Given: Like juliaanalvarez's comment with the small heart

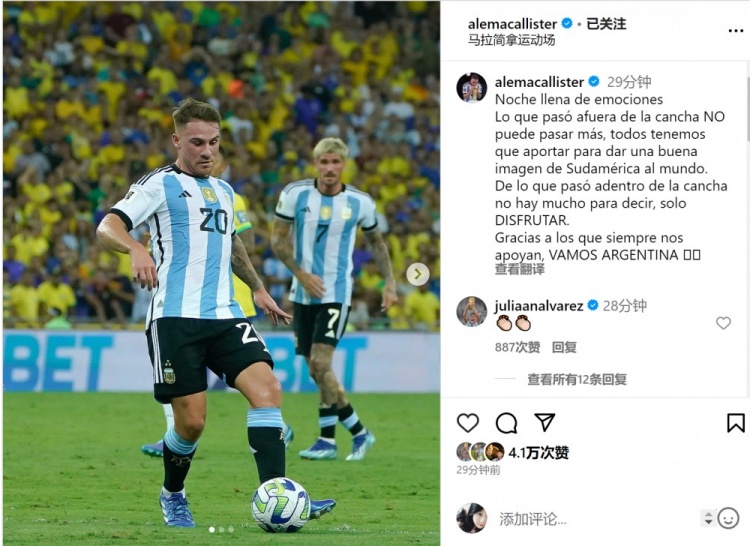Looking at the screenshot, I should pos(723,323).
